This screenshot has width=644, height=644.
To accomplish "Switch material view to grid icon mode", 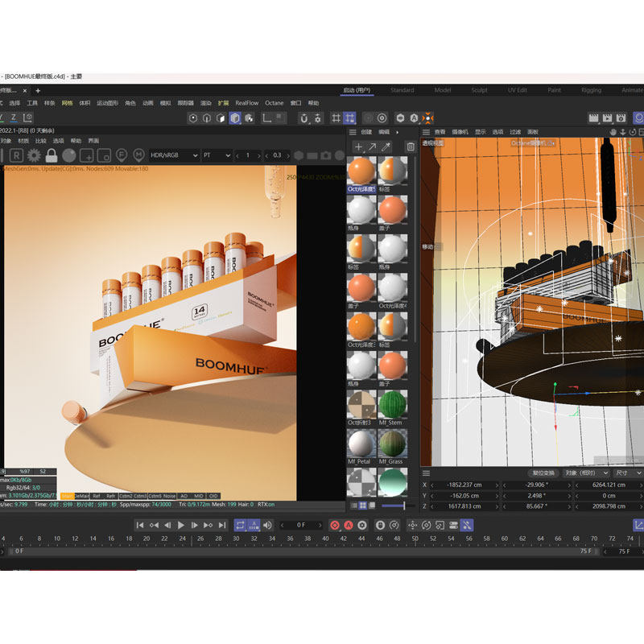I will pos(363,506).
